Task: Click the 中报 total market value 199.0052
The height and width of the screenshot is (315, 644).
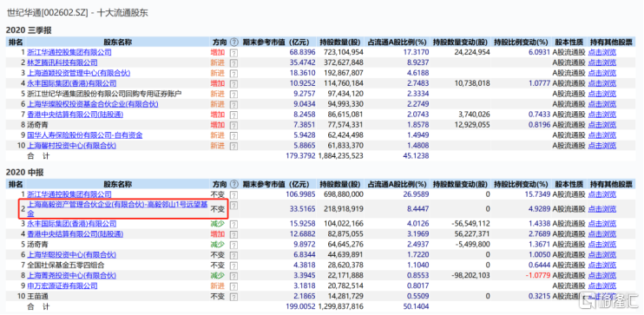Action: 301,306
